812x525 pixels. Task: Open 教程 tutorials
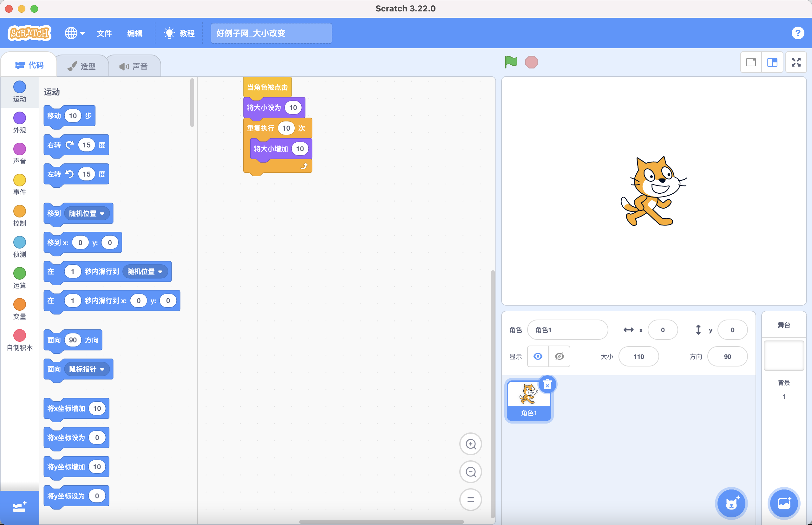180,33
